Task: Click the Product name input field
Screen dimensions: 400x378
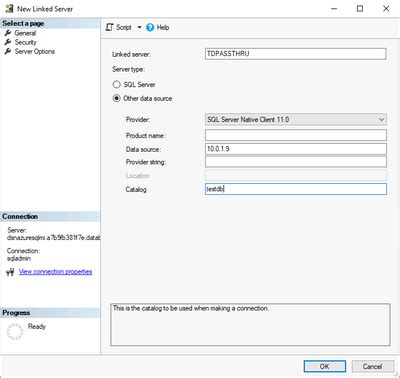Action: point(296,135)
